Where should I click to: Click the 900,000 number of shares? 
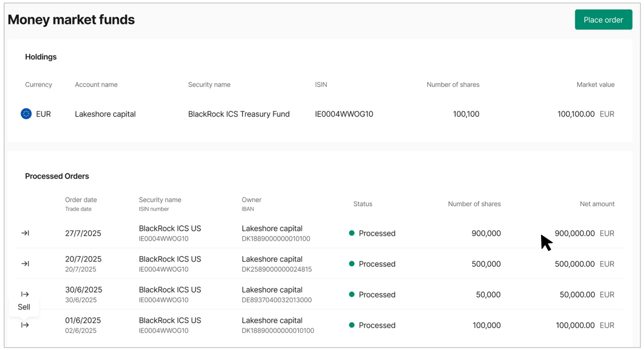(x=486, y=233)
